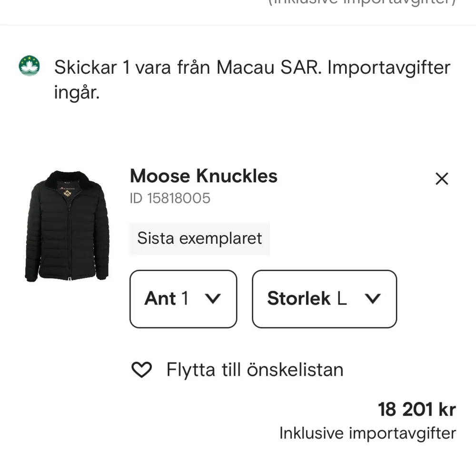476x476 pixels.
Task: Toggle the item onto the wishlist via heart
Action: click(142, 369)
